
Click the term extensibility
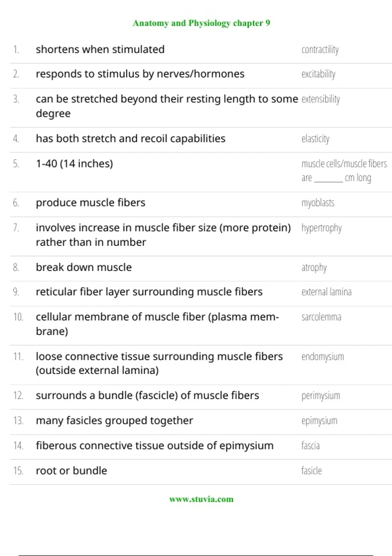[321, 99]
